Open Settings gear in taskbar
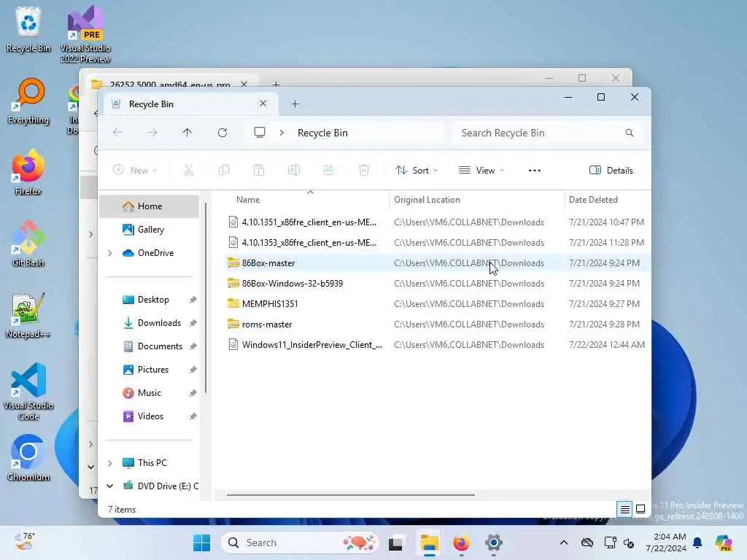 point(494,542)
